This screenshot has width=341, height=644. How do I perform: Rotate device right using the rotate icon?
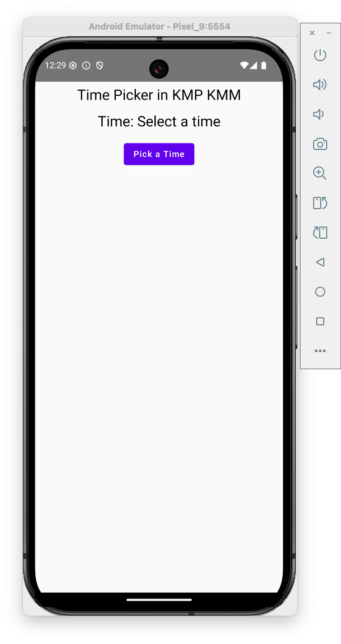[x=320, y=203]
